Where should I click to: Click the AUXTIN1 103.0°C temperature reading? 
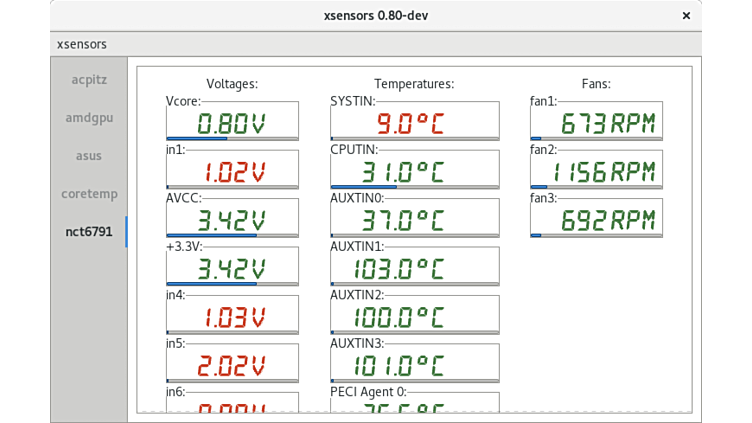click(414, 268)
